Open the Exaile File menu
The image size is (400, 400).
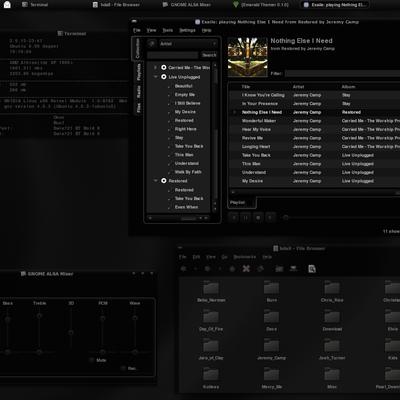click(137, 30)
